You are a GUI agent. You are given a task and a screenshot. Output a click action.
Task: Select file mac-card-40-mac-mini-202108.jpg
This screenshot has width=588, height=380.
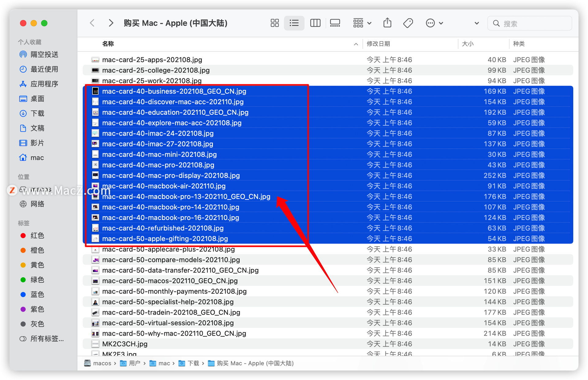328,154
